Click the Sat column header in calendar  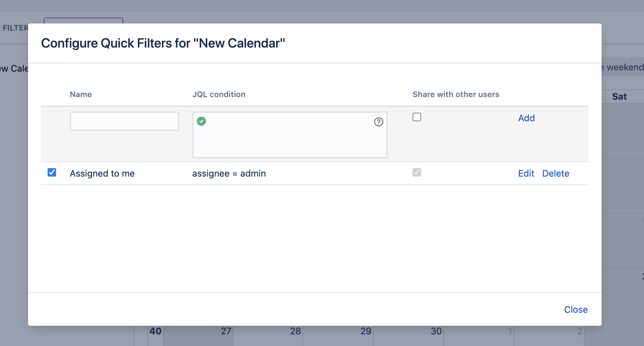619,96
